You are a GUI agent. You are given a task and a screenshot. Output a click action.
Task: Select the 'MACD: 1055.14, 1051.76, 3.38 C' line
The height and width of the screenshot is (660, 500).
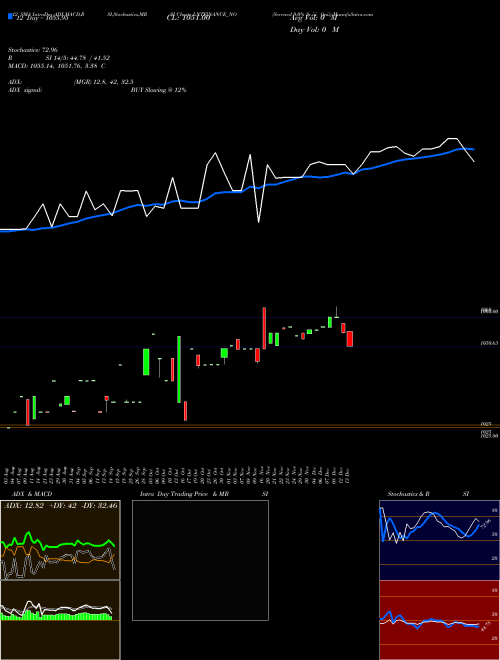click(57, 66)
